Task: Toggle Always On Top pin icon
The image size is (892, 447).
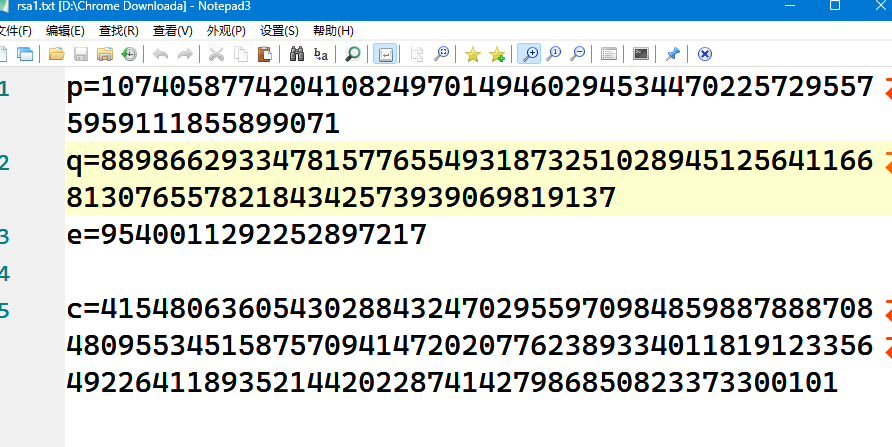Action: (673, 54)
